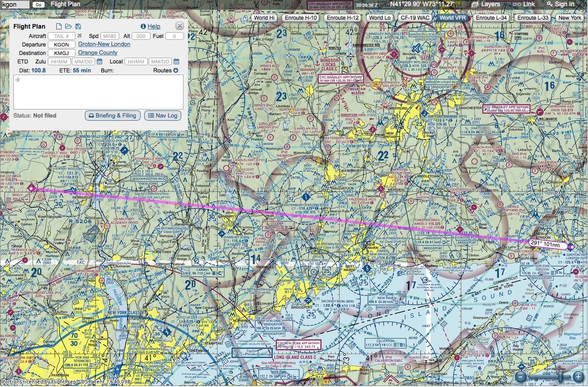The height and width of the screenshot is (387, 588).
Task: Click the KMGJ destination waypoint marker on map
Action: (x=31, y=189)
